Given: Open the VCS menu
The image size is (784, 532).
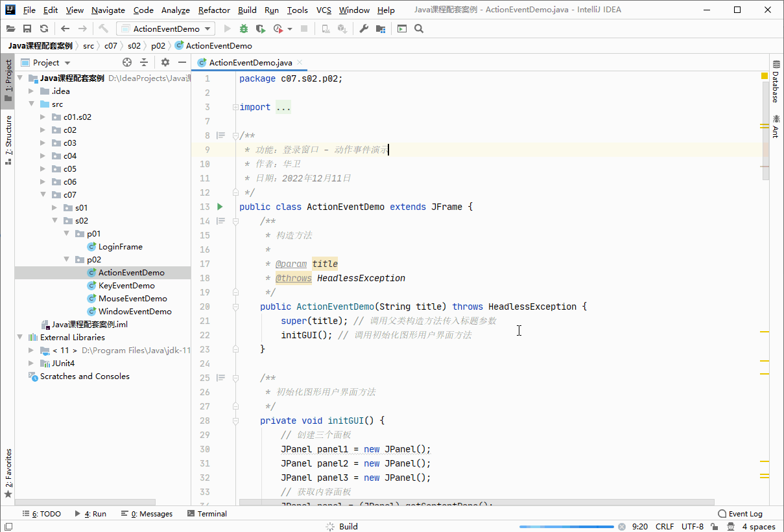Looking at the screenshot, I should click(x=324, y=10).
